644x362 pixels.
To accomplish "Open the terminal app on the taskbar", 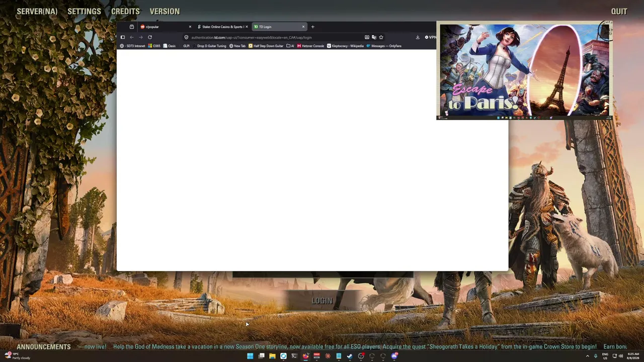I will pos(294,356).
